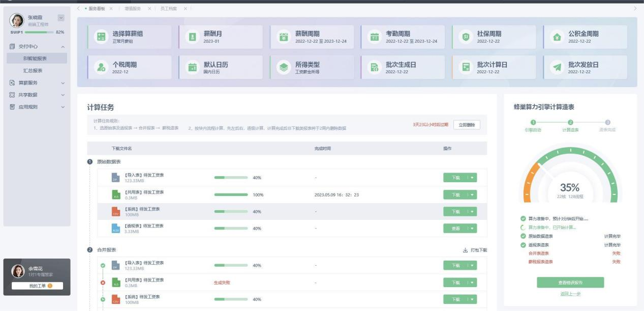This screenshot has height=311, width=644.
Task: Open dropdown arrow on 透视表 查看 button
Action: pyautogui.click(x=472, y=229)
